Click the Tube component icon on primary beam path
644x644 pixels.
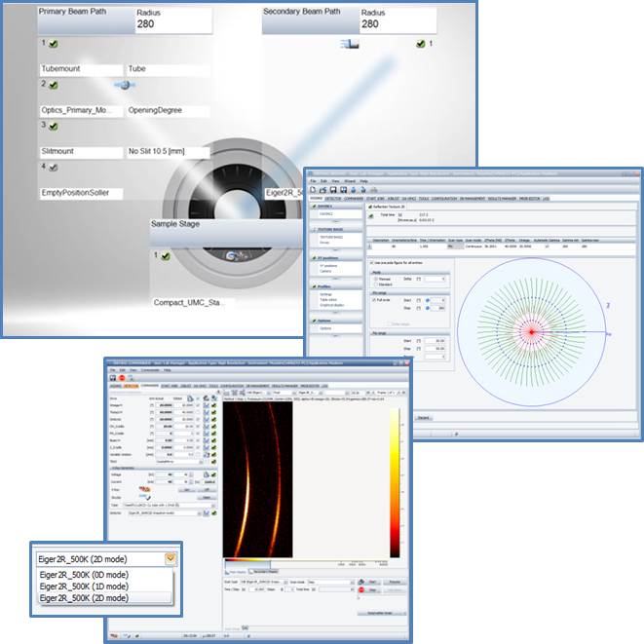pyautogui.click(x=125, y=86)
